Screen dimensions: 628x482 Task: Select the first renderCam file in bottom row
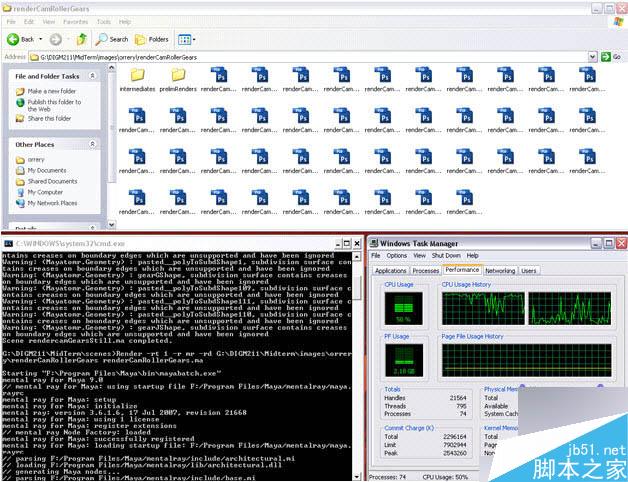(137, 197)
